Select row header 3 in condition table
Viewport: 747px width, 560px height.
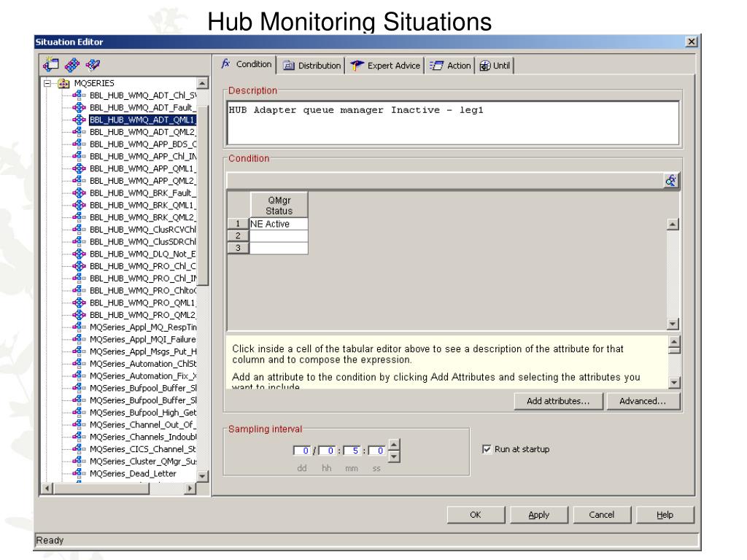(x=239, y=248)
